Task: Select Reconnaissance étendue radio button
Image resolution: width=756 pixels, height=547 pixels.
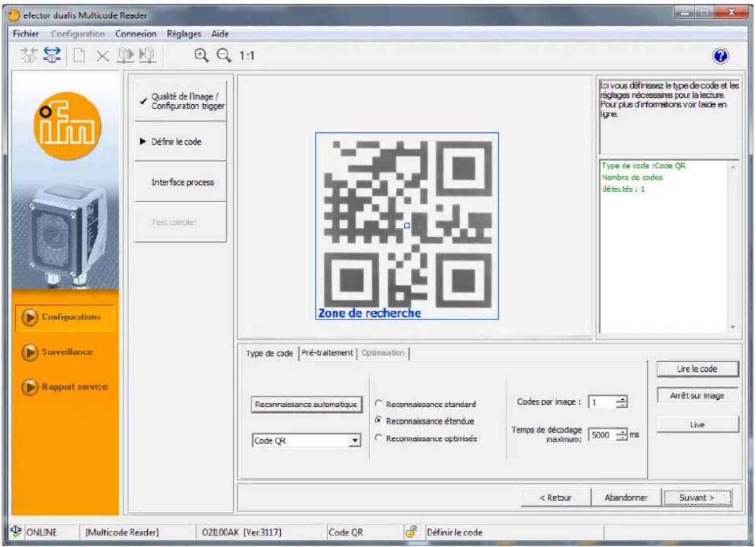Action: click(377, 421)
